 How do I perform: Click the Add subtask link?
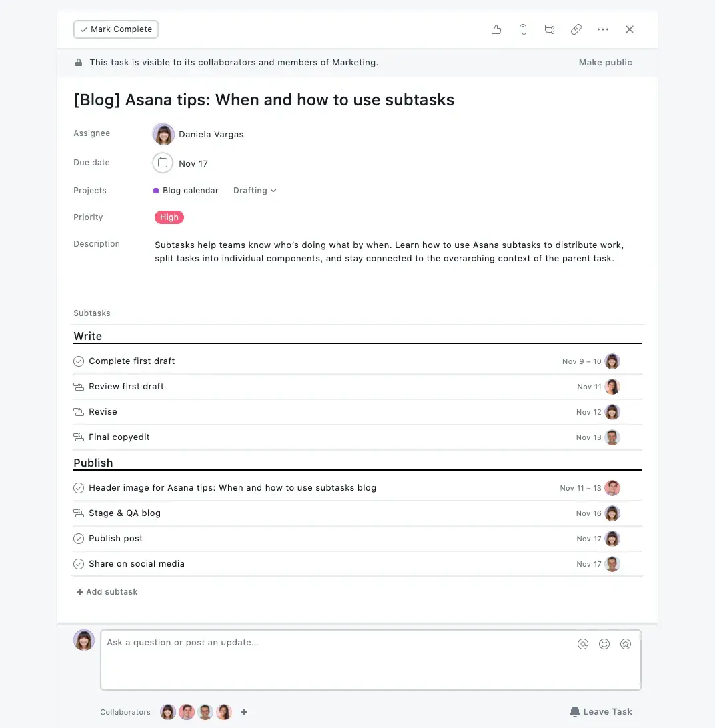pos(107,592)
